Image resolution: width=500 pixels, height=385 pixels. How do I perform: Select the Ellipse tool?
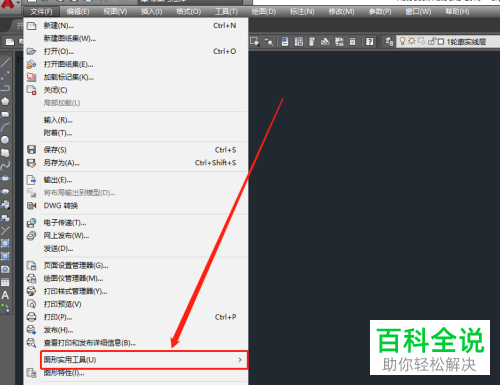click(5, 179)
